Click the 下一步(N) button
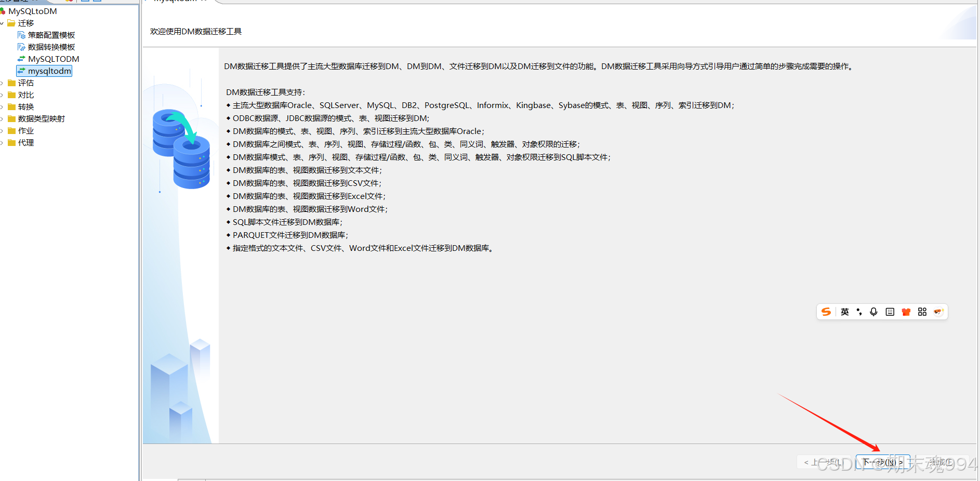Screen dimensions: 980x481 (882, 462)
